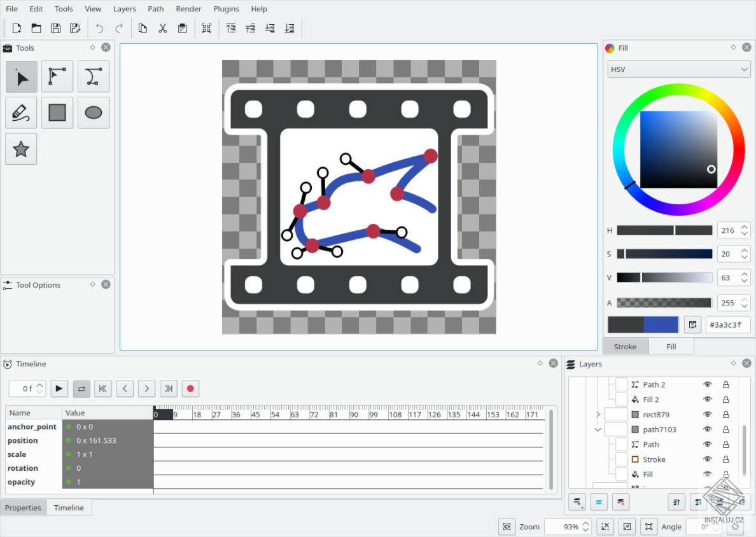756x537 pixels.
Task: Open the Render menu
Action: (188, 9)
